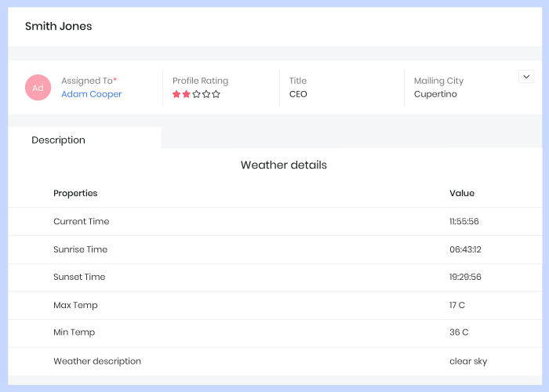Screen dimensions: 549x392
Task: Set profile rating to five stars
Action: coord(216,95)
